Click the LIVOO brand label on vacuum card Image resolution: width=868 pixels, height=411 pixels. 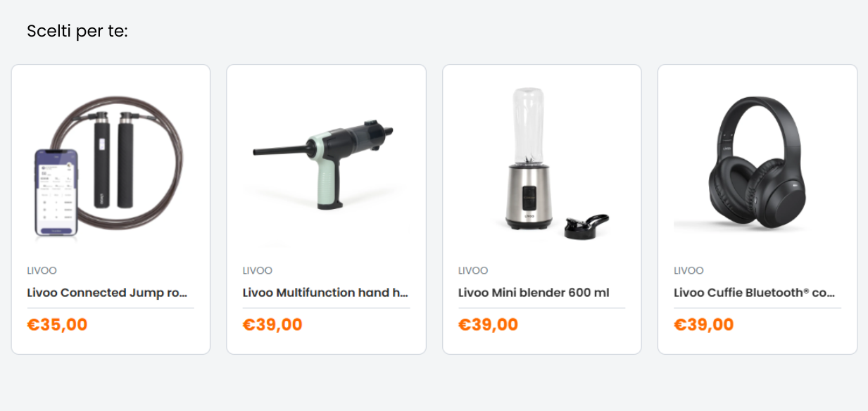pyautogui.click(x=258, y=270)
